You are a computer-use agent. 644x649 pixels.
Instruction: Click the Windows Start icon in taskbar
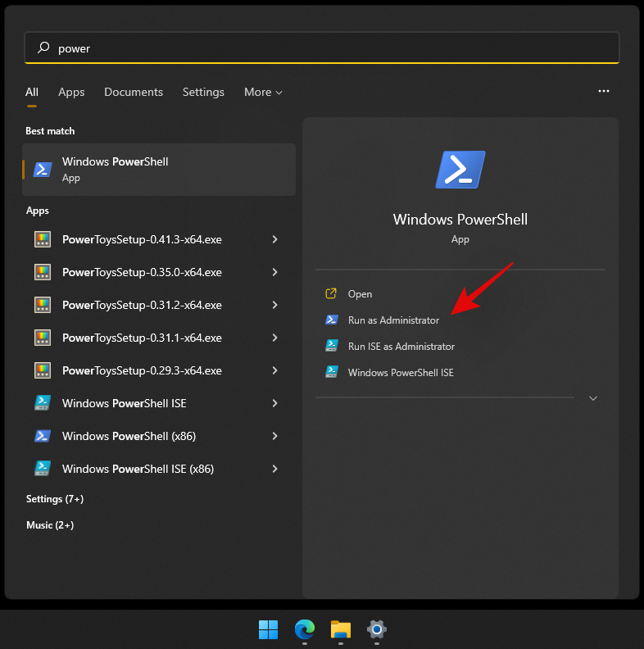tap(268, 629)
